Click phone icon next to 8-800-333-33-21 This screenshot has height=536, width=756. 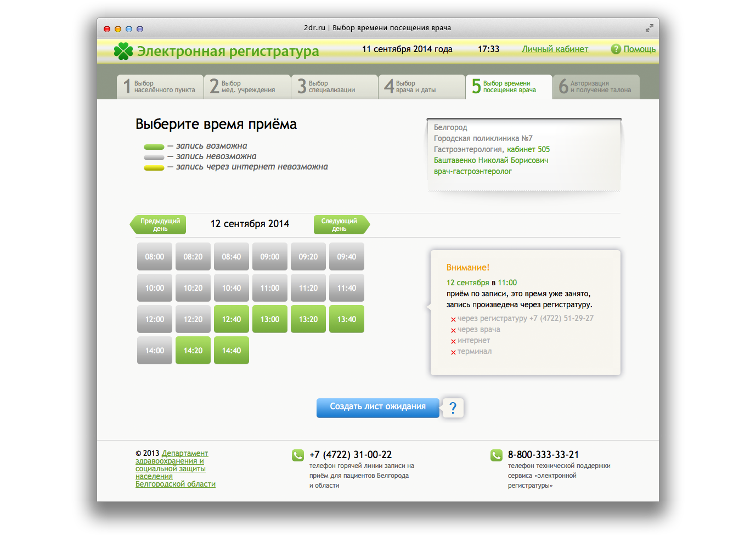click(497, 455)
